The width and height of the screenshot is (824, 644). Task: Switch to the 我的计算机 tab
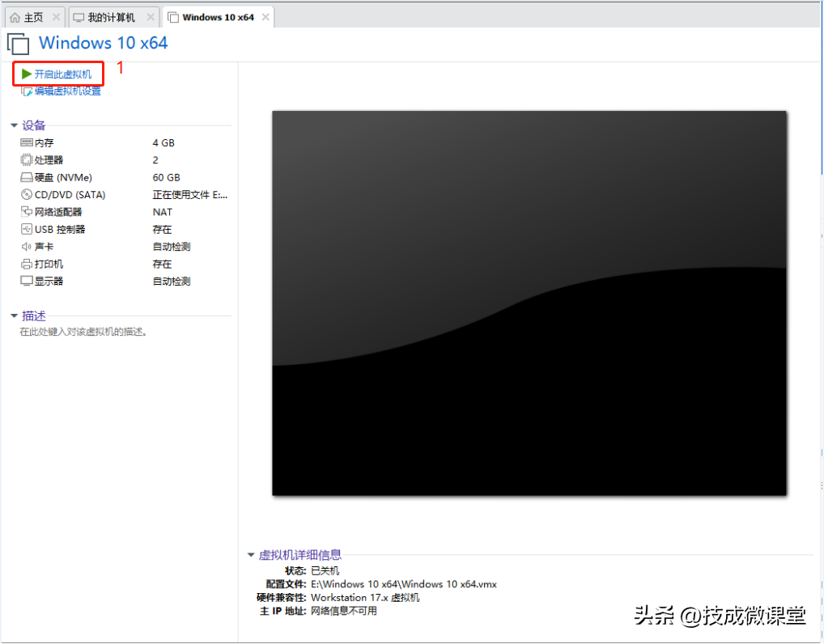114,17
